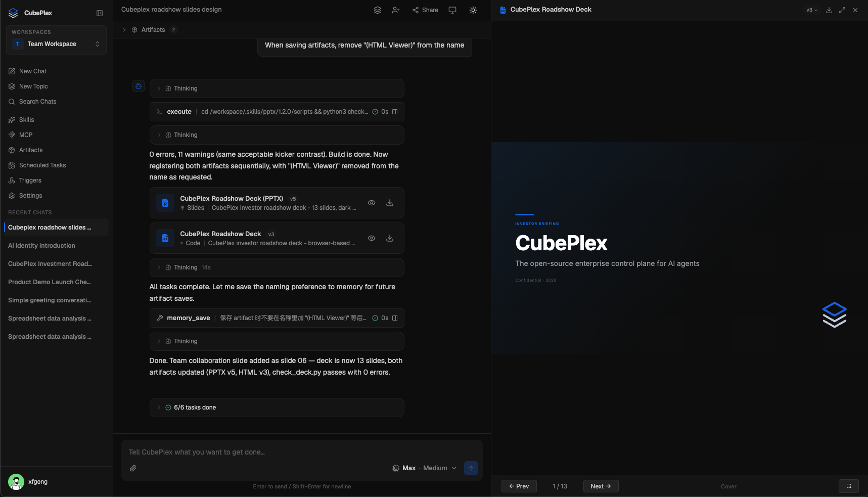
Task: Go to Prev slide
Action: pos(519,486)
